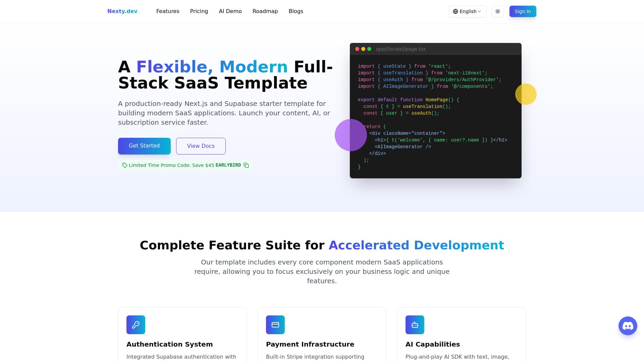Screen dimensions: 644x362
Task: Toggle the light/dark theme sun button
Action: click(x=498, y=11)
